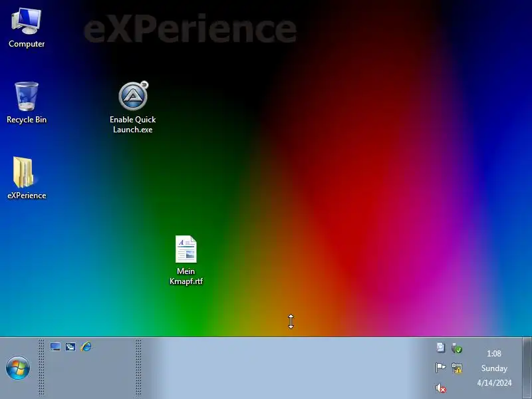Click the Show desktop strip at the taskbar end
This screenshot has width=532, height=399.
527,368
